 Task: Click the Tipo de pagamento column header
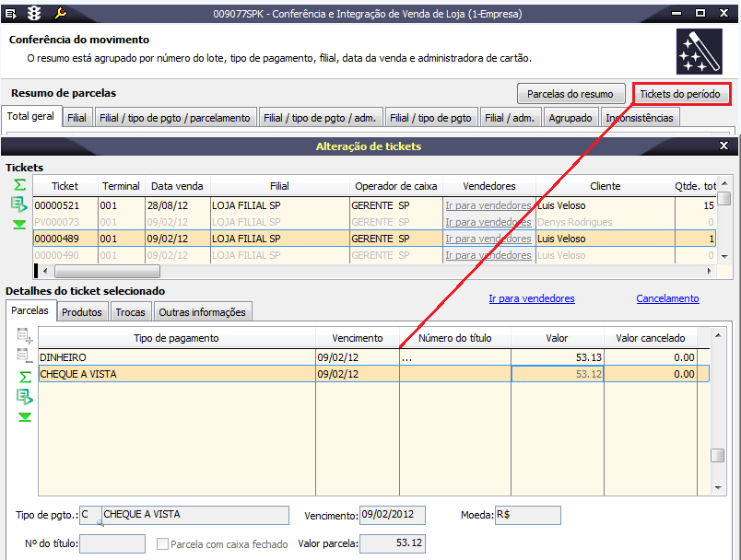(176, 338)
